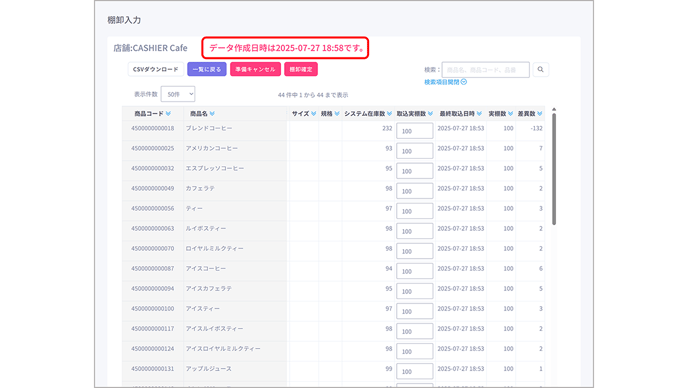Sort by 規格 column arrow
Image resolution: width=688 pixels, height=388 pixels.
(337, 114)
